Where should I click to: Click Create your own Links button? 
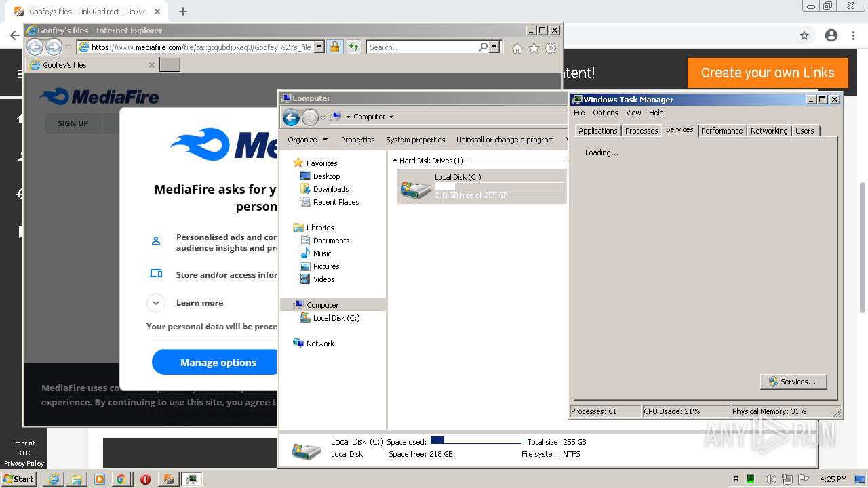[x=768, y=73]
